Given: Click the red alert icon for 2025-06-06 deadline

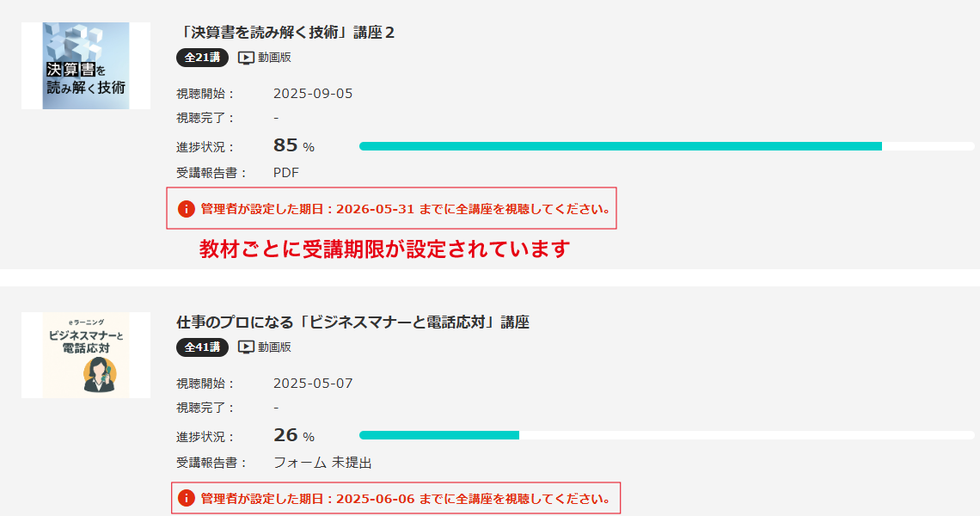Looking at the screenshot, I should tap(186, 498).
